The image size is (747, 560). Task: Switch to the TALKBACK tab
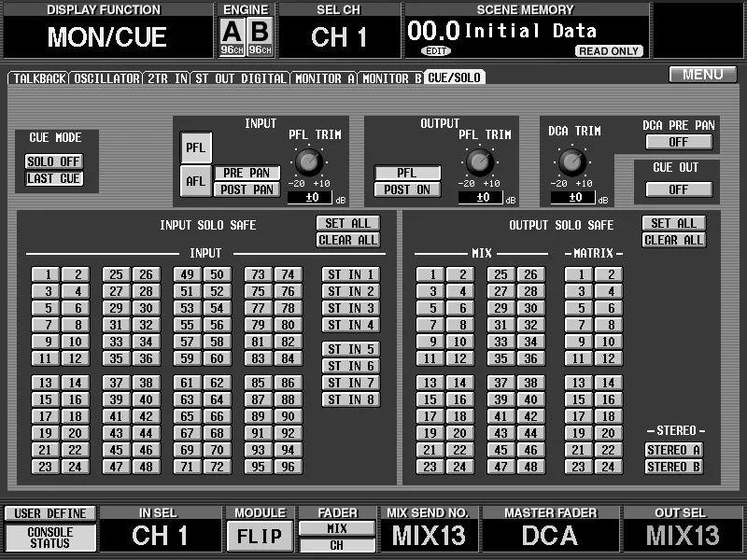click(x=39, y=78)
